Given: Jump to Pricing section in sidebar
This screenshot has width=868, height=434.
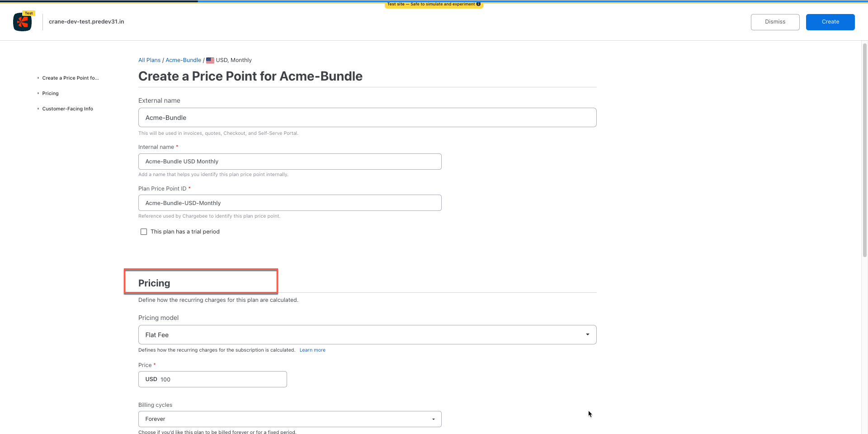Looking at the screenshot, I should (x=50, y=93).
